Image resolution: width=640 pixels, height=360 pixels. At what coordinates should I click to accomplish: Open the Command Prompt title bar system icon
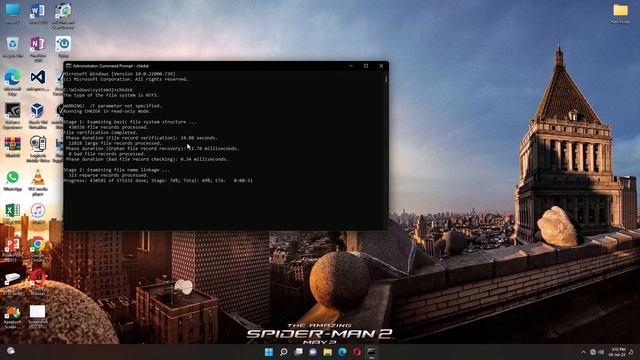tap(69, 66)
